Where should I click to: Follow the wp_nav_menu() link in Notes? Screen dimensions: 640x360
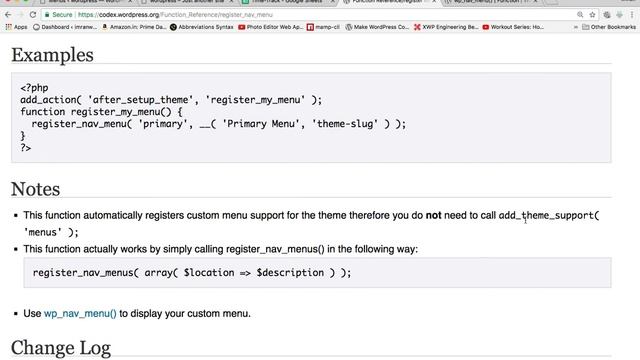click(x=80, y=313)
